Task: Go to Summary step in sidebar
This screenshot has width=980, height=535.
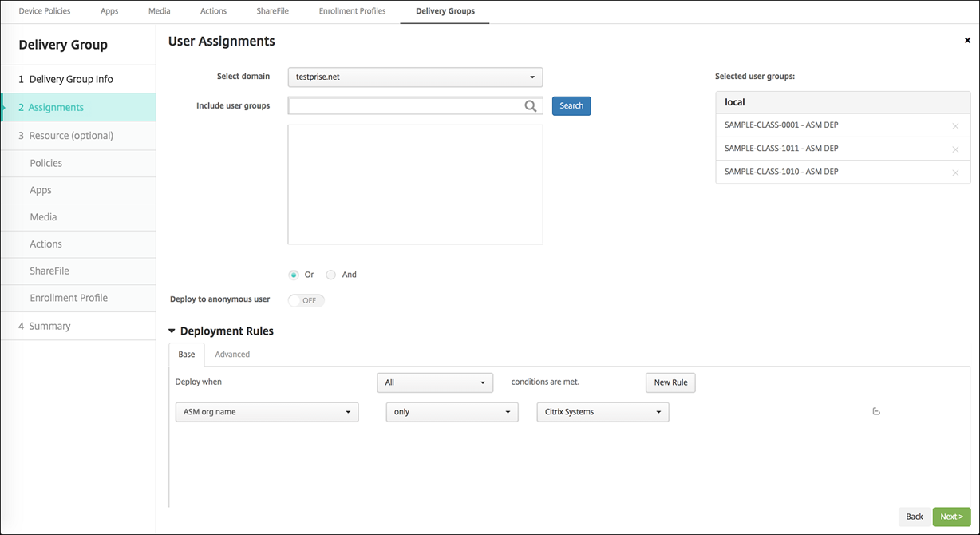Action: pos(49,326)
